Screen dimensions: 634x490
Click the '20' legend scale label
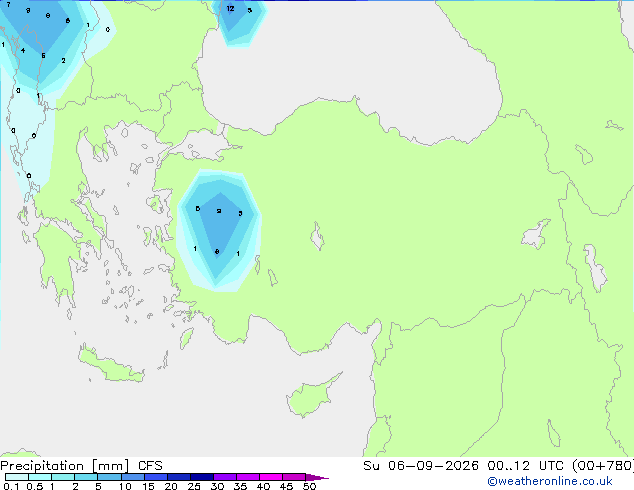coord(171,486)
